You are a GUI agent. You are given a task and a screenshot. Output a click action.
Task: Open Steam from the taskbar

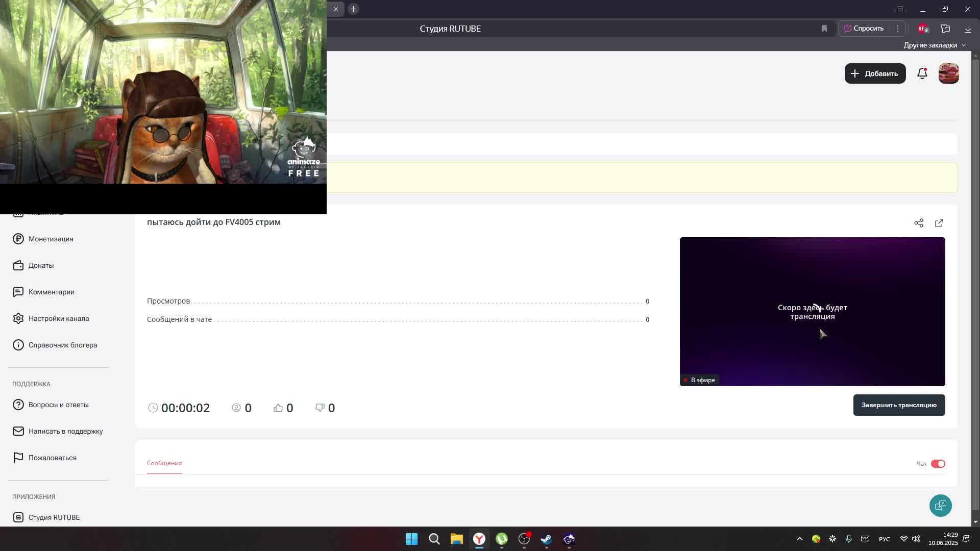click(546, 539)
